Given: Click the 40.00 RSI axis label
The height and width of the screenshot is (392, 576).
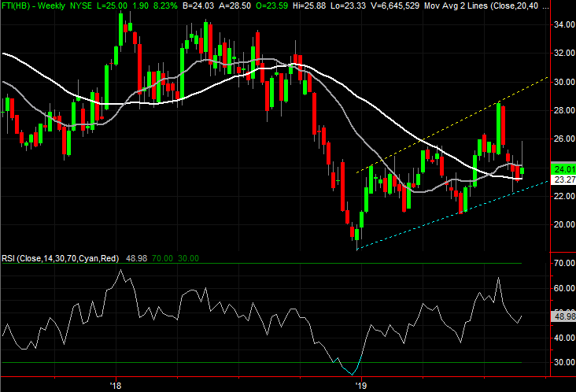Looking at the screenshot, I should click(564, 338).
